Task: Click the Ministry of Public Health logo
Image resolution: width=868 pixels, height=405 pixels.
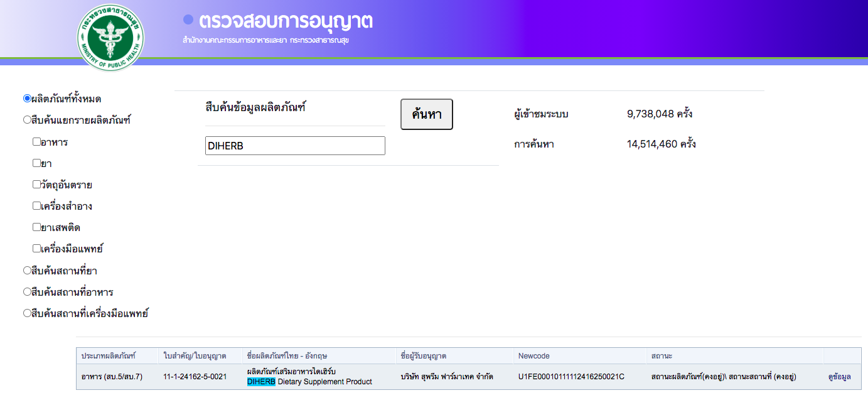Action: pyautogui.click(x=110, y=38)
